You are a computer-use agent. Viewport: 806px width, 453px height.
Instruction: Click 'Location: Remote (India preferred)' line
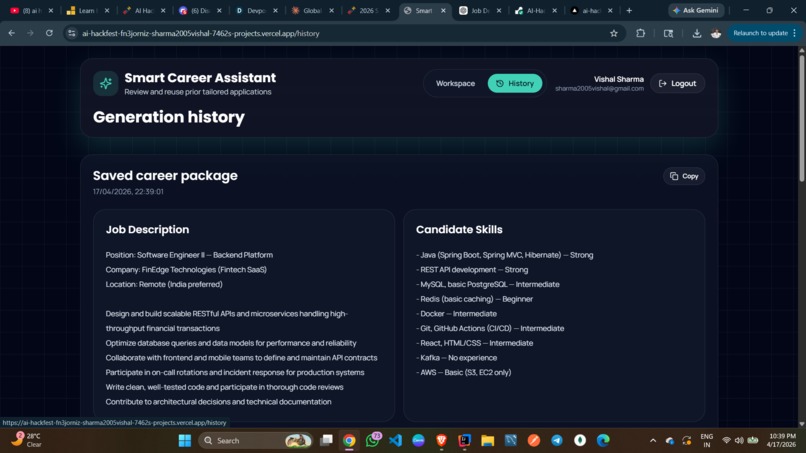coord(164,284)
